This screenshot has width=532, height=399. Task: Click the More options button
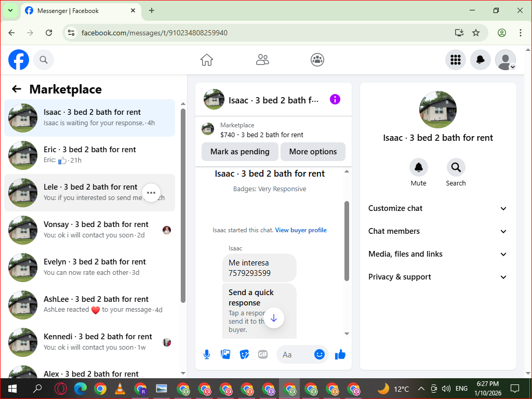pyautogui.click(x=313, y=152)
